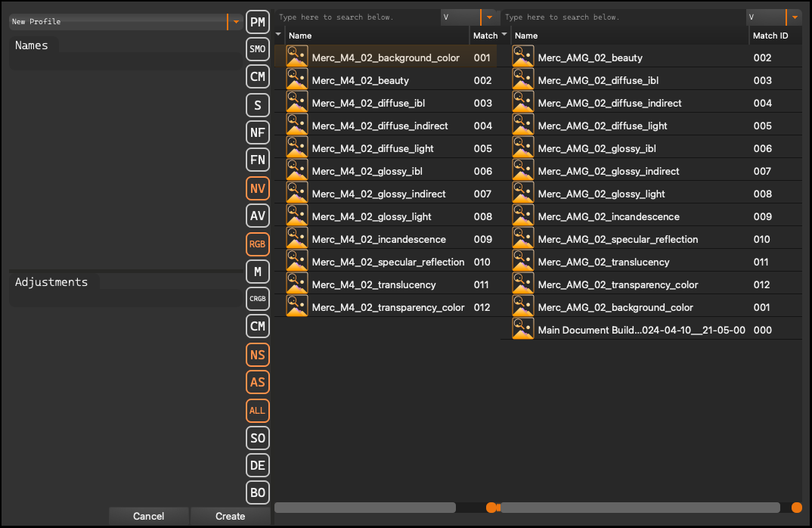The width and height of the screenshot is (812, 528).
Task: Select the image icon for Merc_M4_02_specular_reflection
Action: [x=296, y=262]
